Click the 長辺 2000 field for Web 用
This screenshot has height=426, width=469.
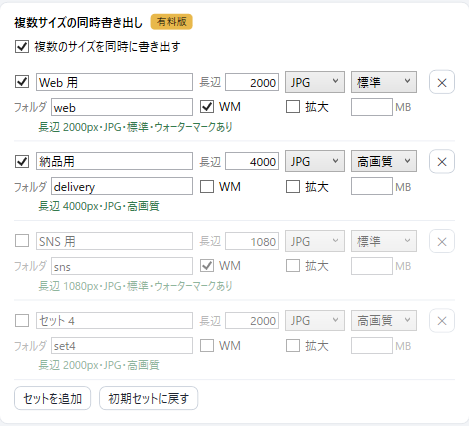252,82
